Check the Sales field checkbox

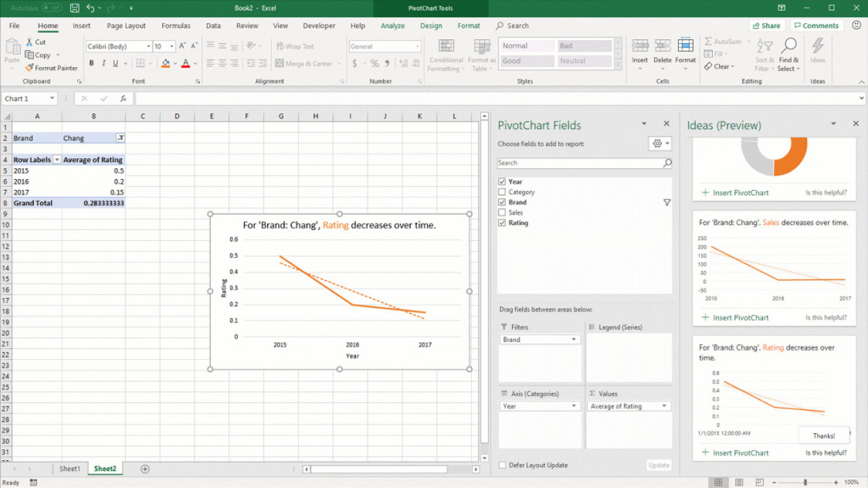pyautogui.click(x=502, y=212)
